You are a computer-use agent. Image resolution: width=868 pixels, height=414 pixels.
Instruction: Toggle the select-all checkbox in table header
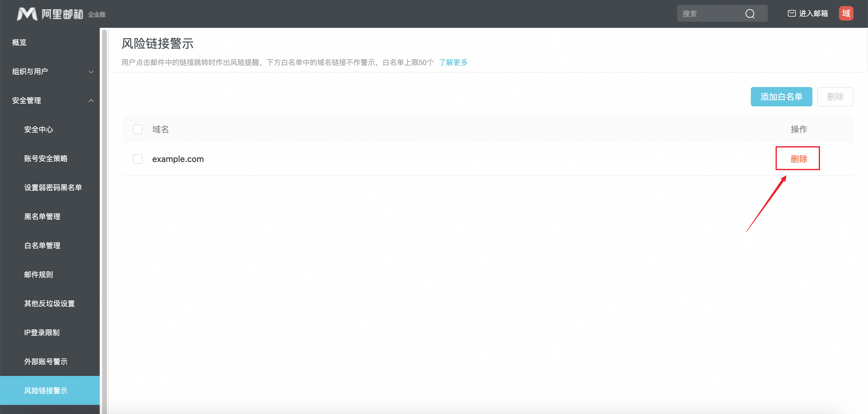(x=137, y=129)
